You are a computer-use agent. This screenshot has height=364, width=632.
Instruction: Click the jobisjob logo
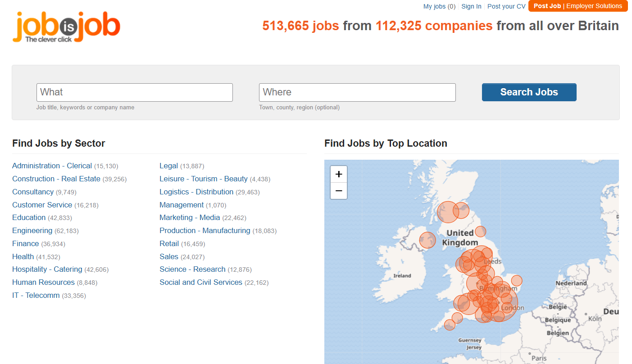(x=66, y=27)
